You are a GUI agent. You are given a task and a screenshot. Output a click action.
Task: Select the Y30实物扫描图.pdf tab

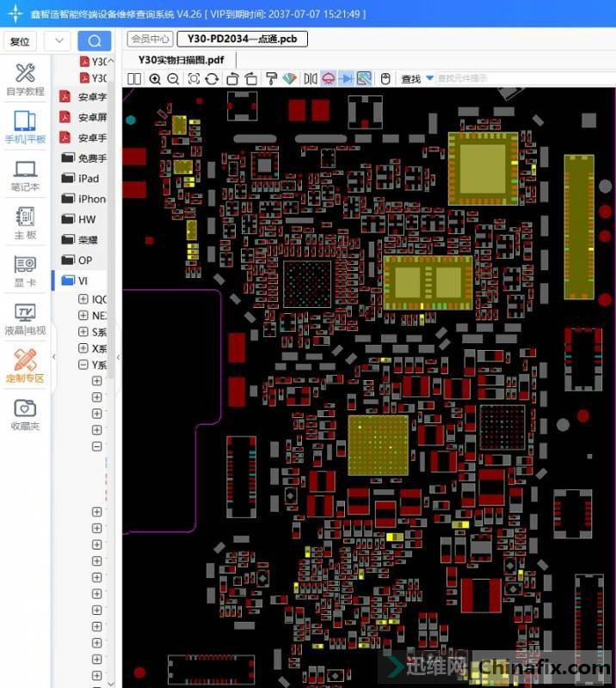(x=181, y=59)
